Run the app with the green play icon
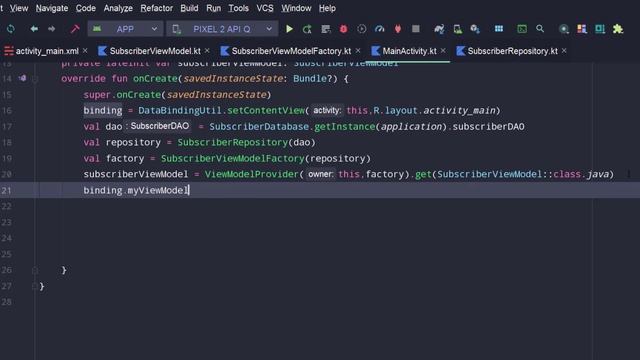The width and height of the screenshot is (640, 360). tap(289, 29)
